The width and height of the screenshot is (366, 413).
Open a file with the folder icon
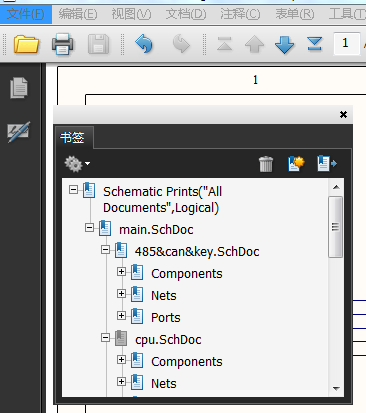click(x=26, y=44)
